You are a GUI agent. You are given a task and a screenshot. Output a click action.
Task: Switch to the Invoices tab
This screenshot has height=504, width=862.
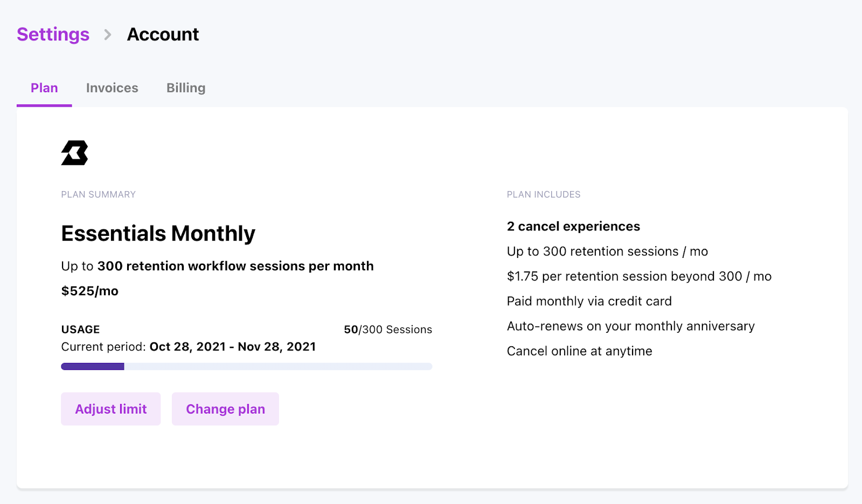tap(112, 88)
